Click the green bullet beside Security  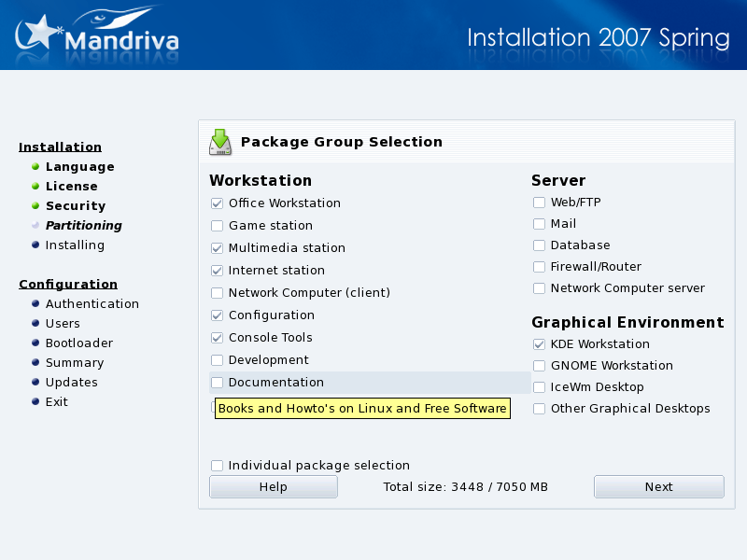tap(35, 206)
